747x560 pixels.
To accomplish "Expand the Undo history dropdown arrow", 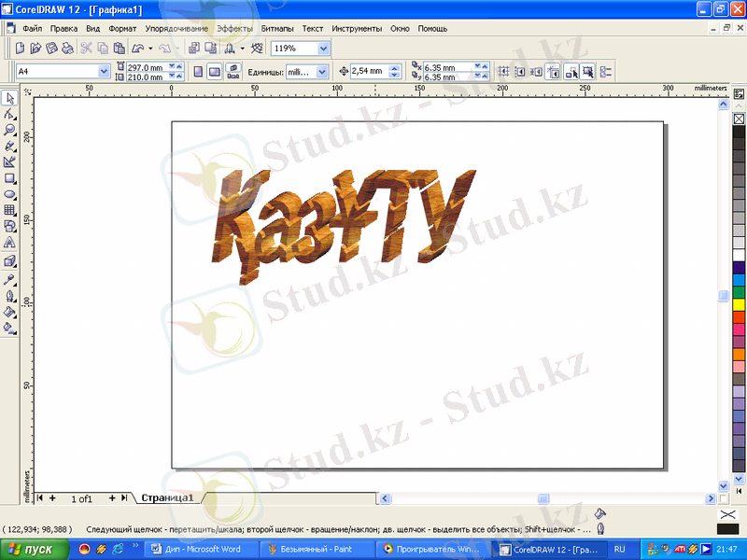I will [x=150, y=49].
